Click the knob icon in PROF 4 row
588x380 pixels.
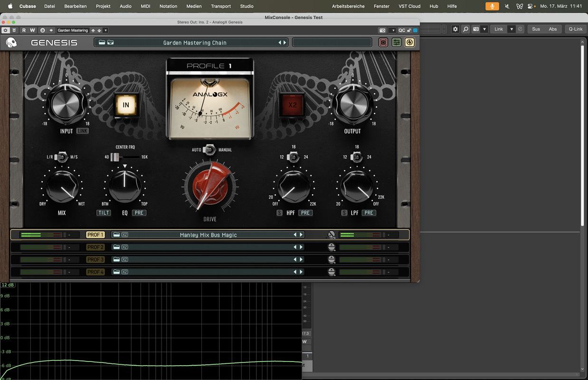tap(332, 272)
